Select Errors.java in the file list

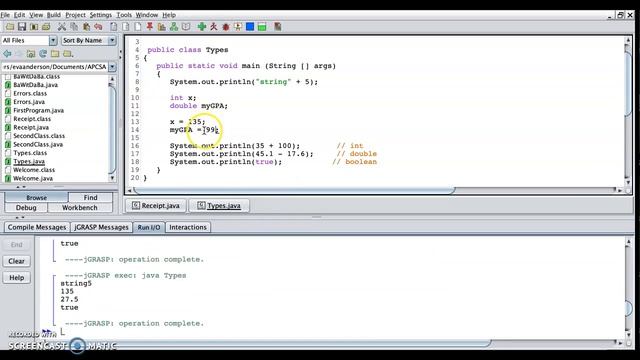[x=29, y=102]
